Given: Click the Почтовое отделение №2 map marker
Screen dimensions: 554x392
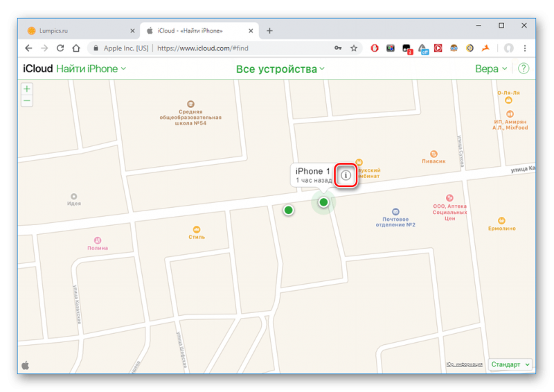Looking at the screenshot, I should (x=395, y=212).
